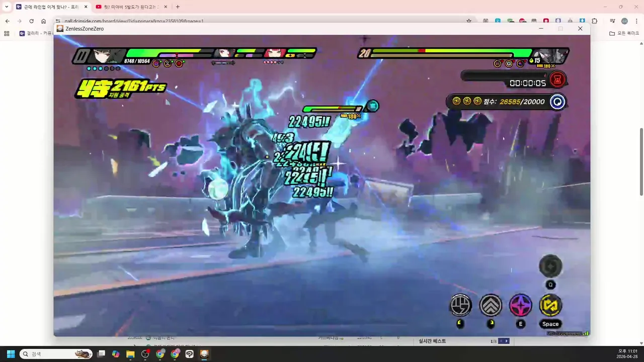The height and width of the screenshot is (362, 644).
Task: Click the taskbar clock showing 11:01
Action: tap(627, 354)
